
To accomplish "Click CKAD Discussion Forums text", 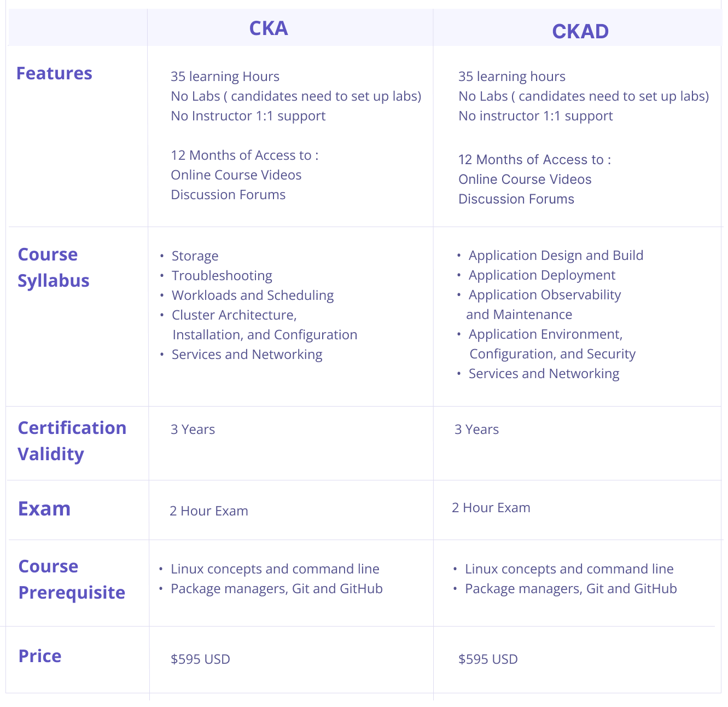I will pyautogui.click(x=516, y=199).
